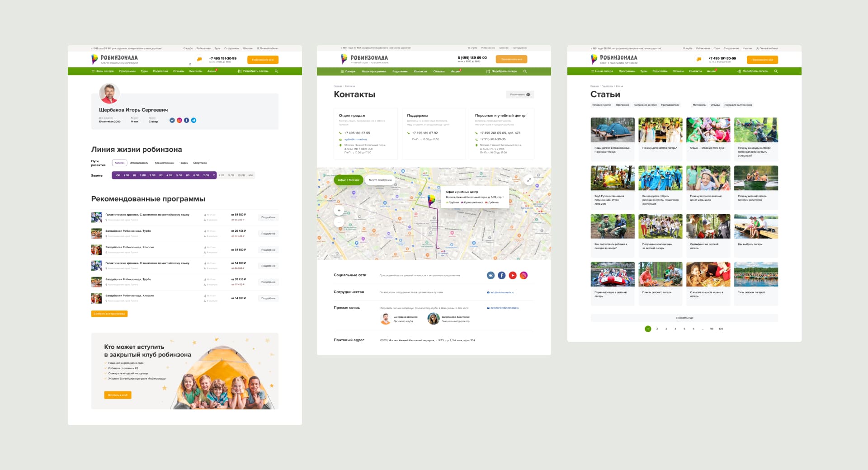
Task: Open Акции in profile page navbar
Action: point(212,71)
